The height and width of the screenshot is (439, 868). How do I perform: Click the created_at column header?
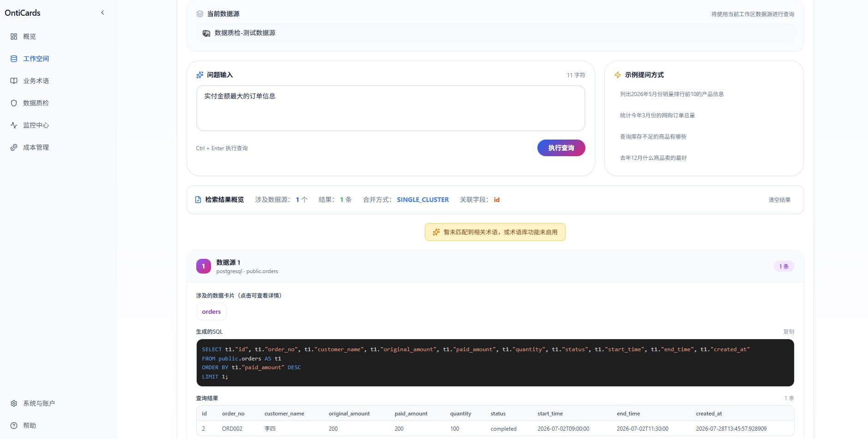709,414
